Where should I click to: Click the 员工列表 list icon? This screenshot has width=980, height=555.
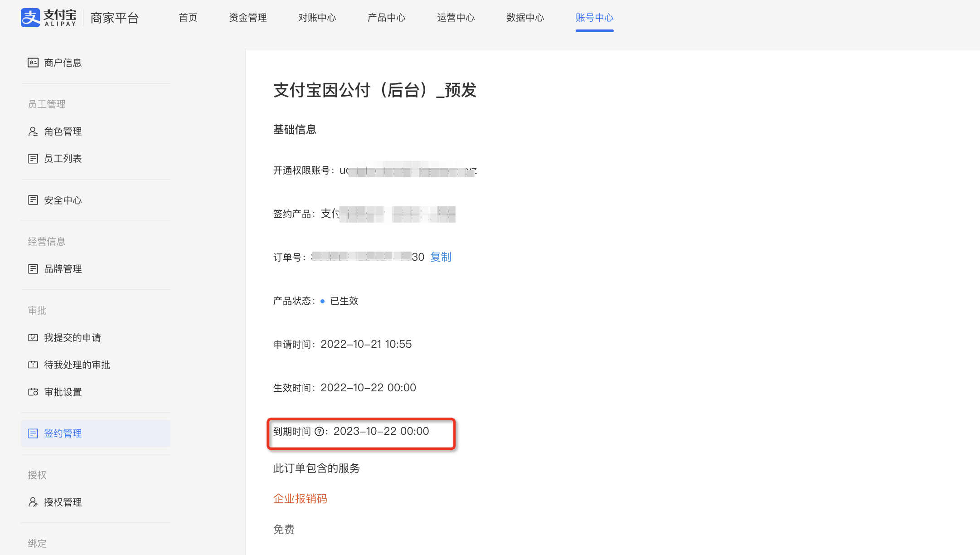tap(33, 159)
